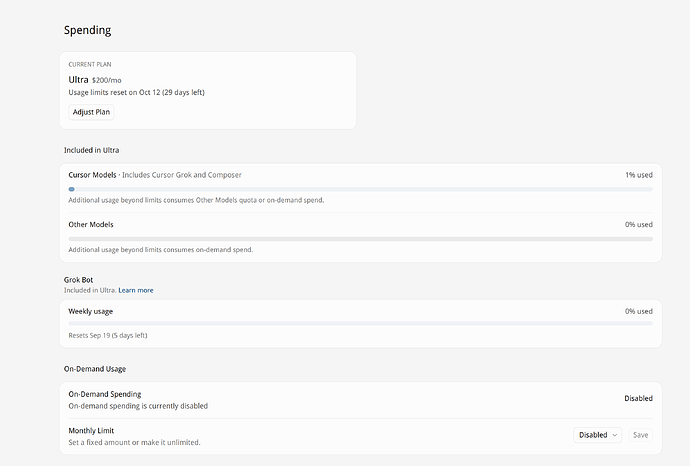Click the Spending page heading
The height and width of the screenshot is (466, 690).
(88, 30)
